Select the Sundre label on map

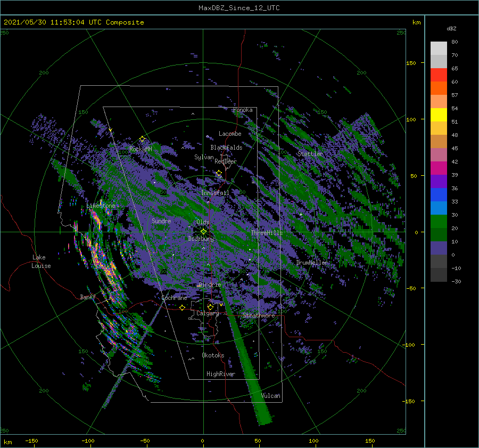pos(161,221)
